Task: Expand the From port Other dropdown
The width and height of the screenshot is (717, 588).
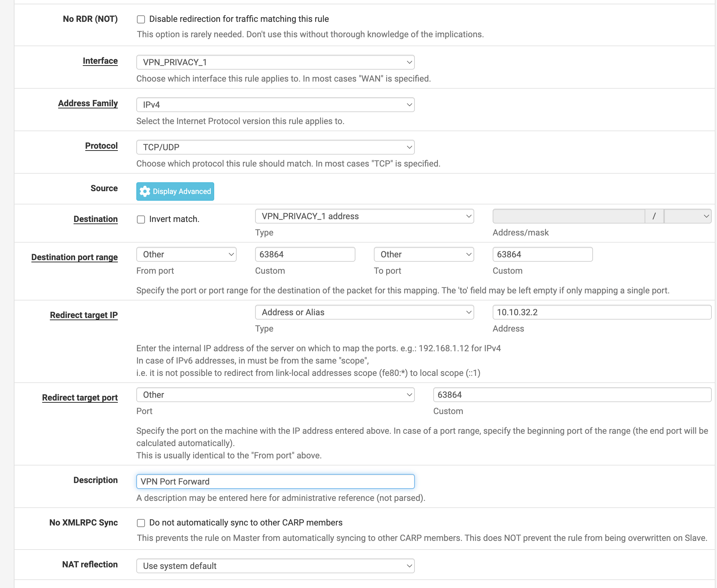Action: 186,254
